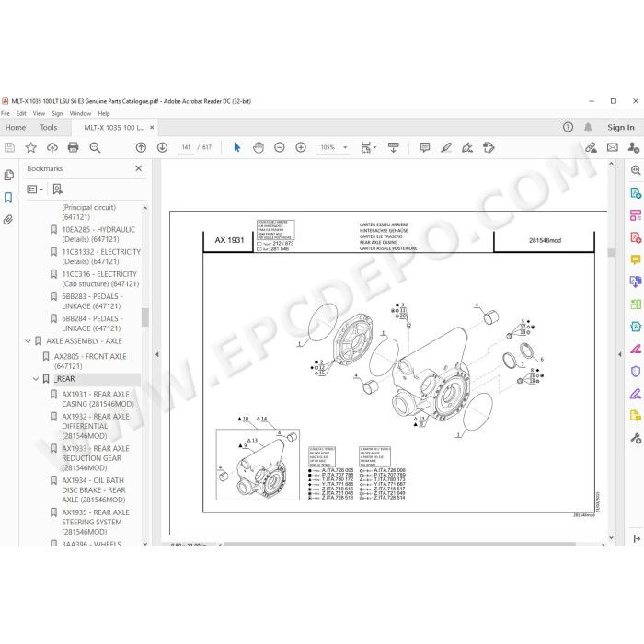
Task: Zoom out with the minus button
Action: (x=280, y=147)
